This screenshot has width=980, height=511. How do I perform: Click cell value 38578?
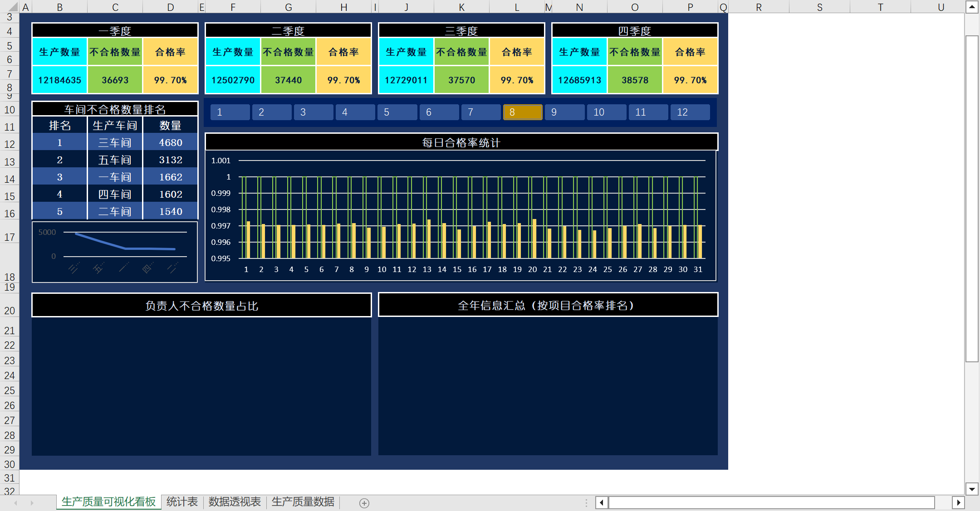(635, 80)
